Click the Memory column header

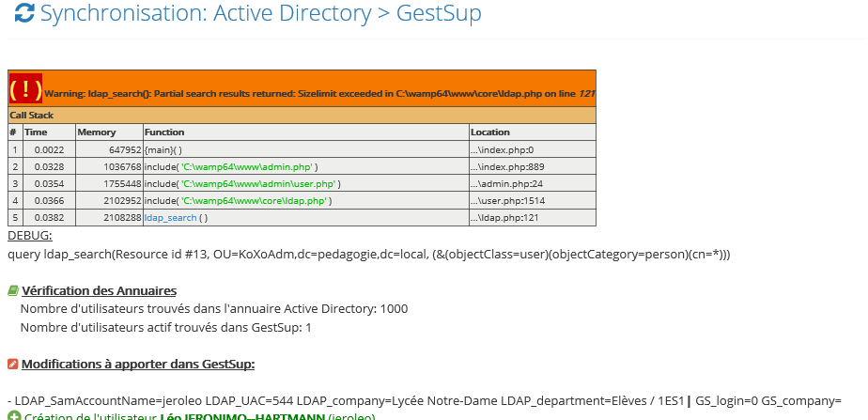[96, 132]
